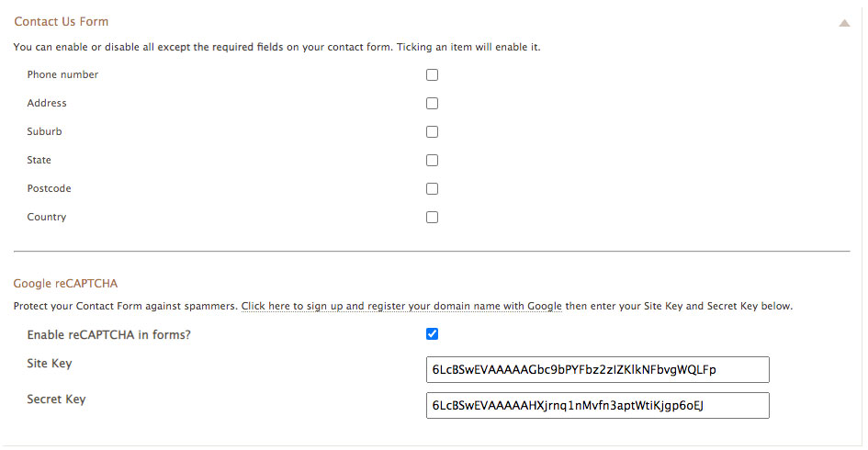Click the Google reCAPTCHA section heading
868x450 pixels.
tap(65, 284)
